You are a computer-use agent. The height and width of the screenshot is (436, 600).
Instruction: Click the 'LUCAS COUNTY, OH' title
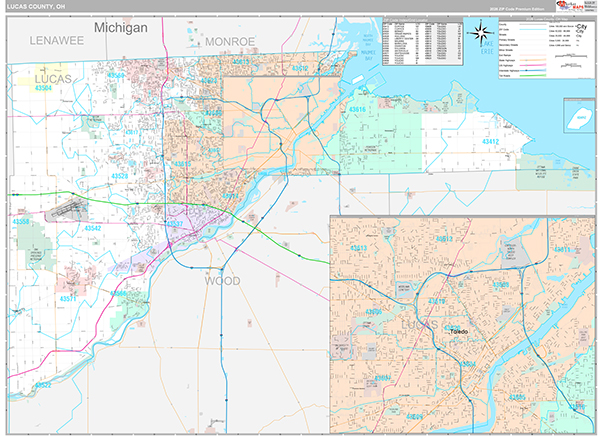(36, 7)
